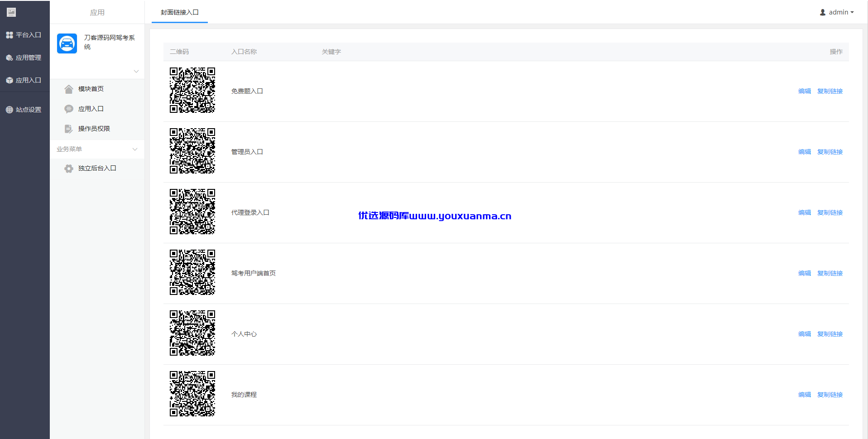Click the 刀客源码网驾考系统 app name
868x439 pixels.
110,42
